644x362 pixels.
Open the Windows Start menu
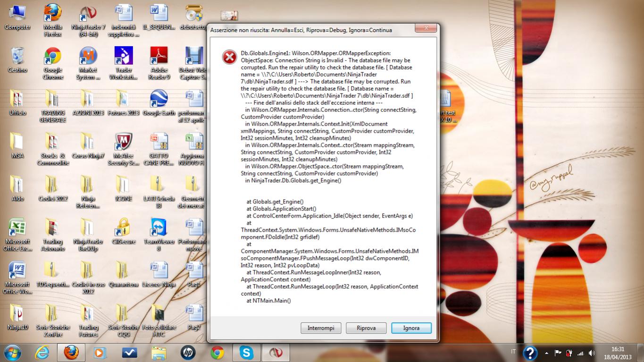pyautogui.click(x=12, y=352)
